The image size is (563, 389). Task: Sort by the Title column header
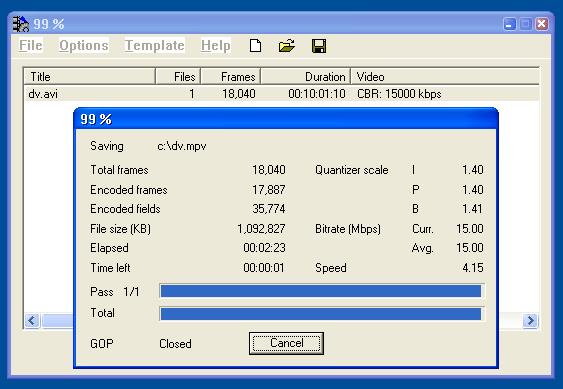[x=89, y=77]
